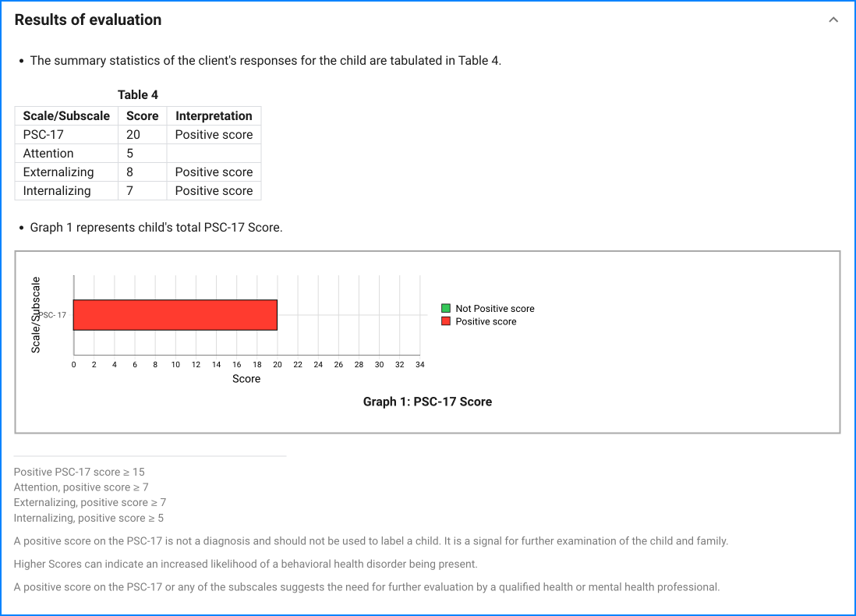856x616 pixels.
Task: Click the PSC-17 y-axis category label
Action: [53, 315]
